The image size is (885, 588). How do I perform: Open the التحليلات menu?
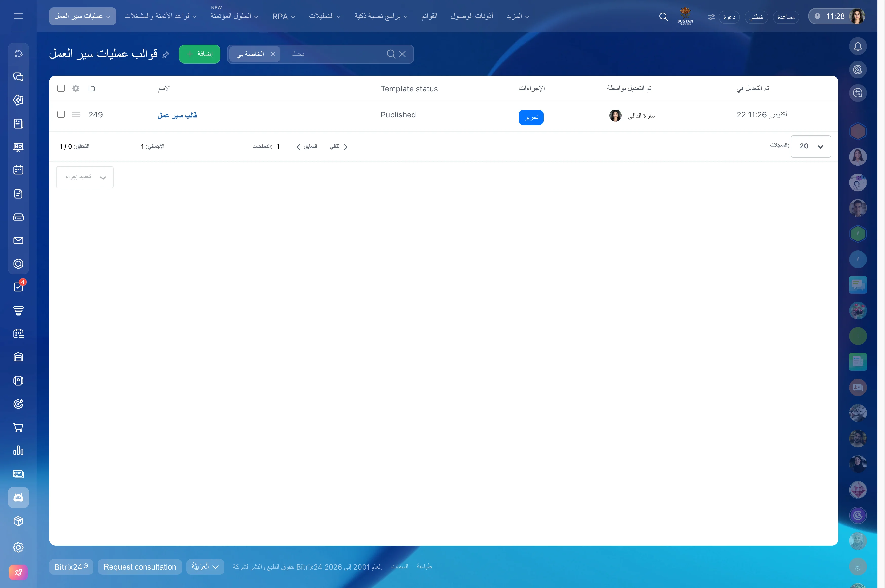[325, 16]
